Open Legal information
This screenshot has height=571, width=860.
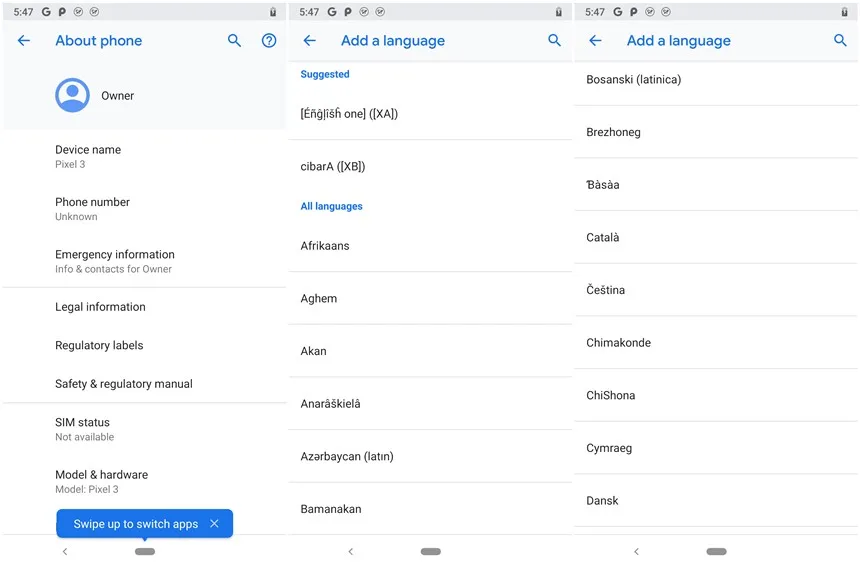click(145, 307)
